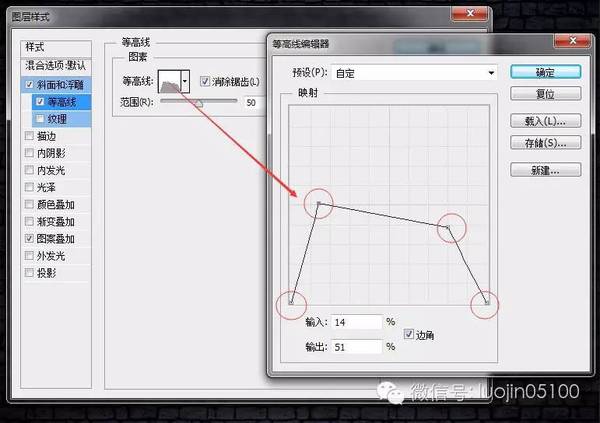Toggle 纹理 checkbox
The height and width of the screenshot is (423, 600).
point(40,119)
